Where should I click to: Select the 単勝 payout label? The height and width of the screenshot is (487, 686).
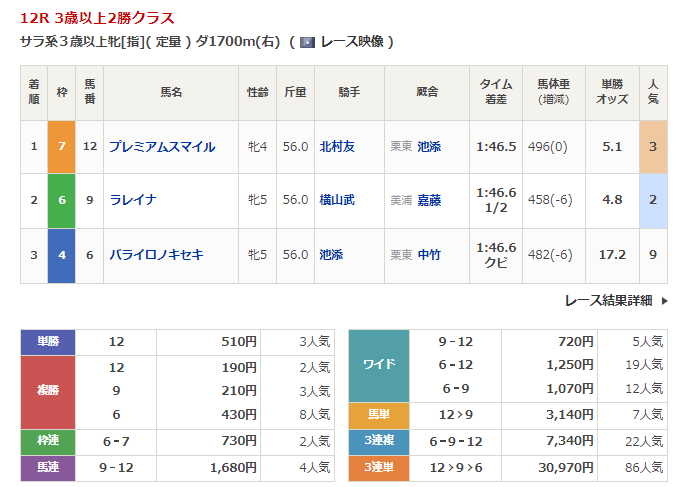(48, 342)
